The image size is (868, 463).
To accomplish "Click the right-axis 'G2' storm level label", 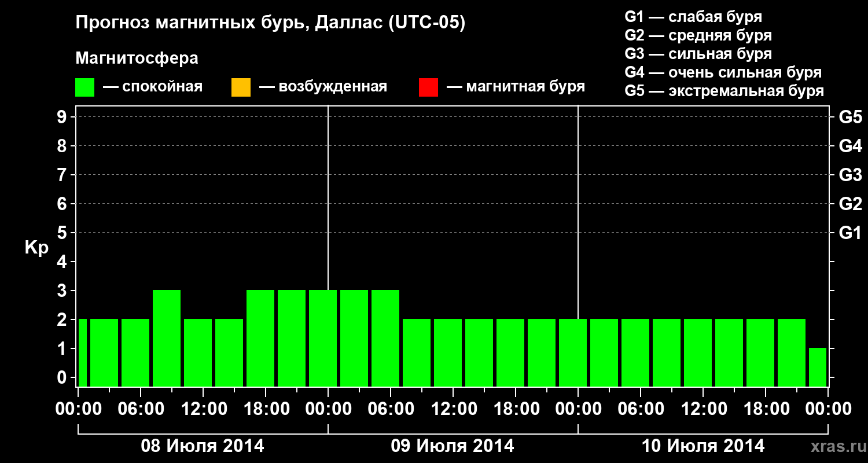I will point(851,204).
